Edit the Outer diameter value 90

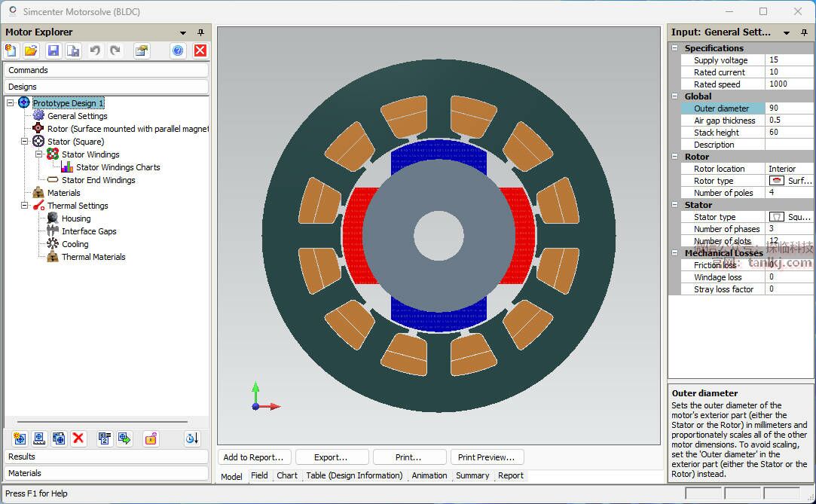point(790,108)
